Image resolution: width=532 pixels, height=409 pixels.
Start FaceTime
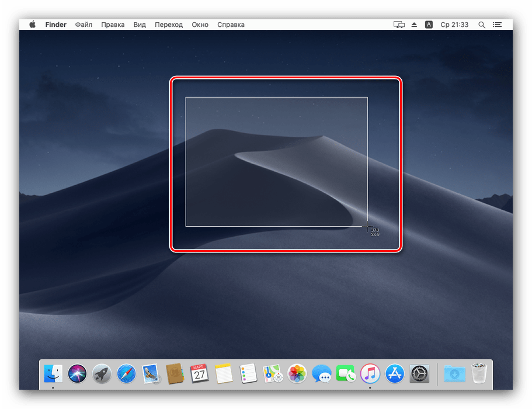(x=346, y=374)
